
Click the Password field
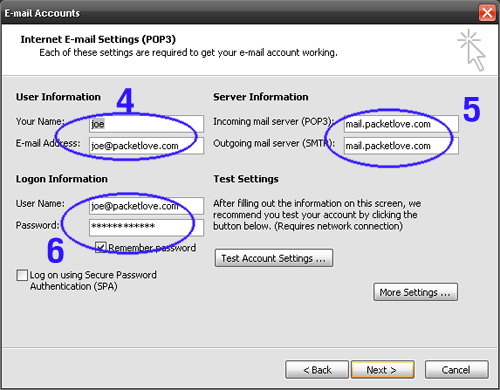tap(146, 227)
